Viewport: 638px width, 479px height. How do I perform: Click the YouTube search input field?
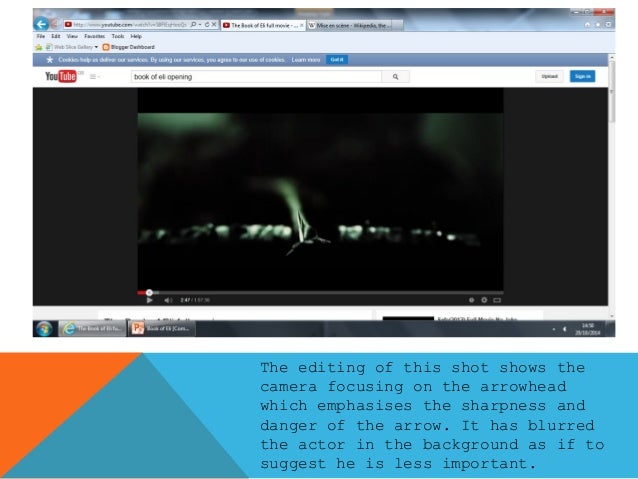click(256, 77)
